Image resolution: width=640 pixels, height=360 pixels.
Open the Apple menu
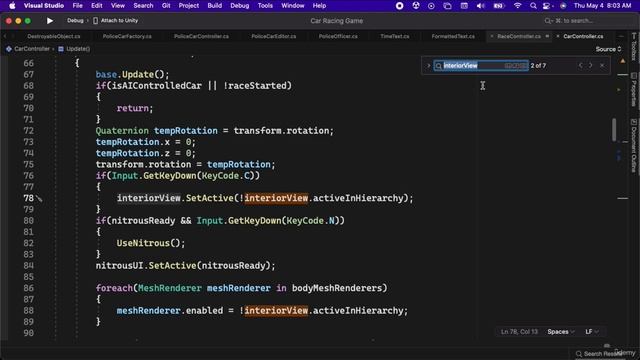point(12,6)
